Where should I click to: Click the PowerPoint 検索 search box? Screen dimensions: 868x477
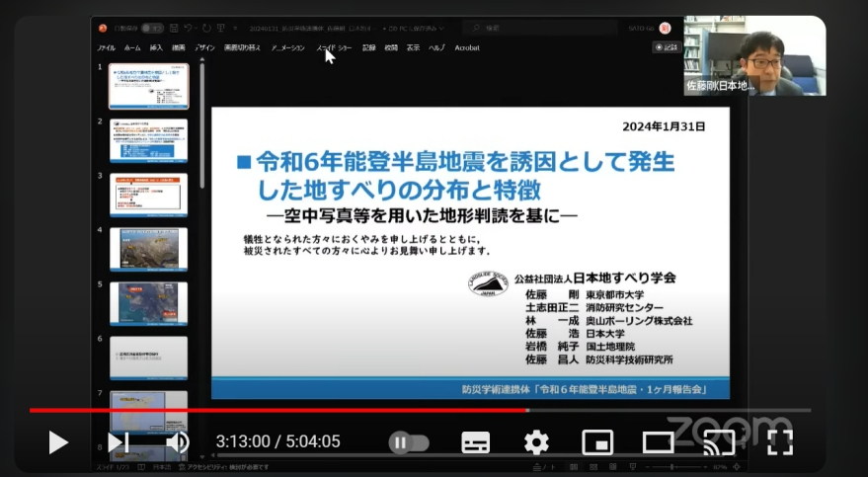tap(540, 28)
